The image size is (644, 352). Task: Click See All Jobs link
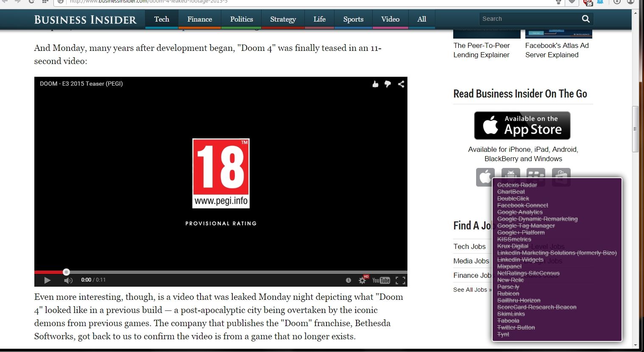(472, 290)
